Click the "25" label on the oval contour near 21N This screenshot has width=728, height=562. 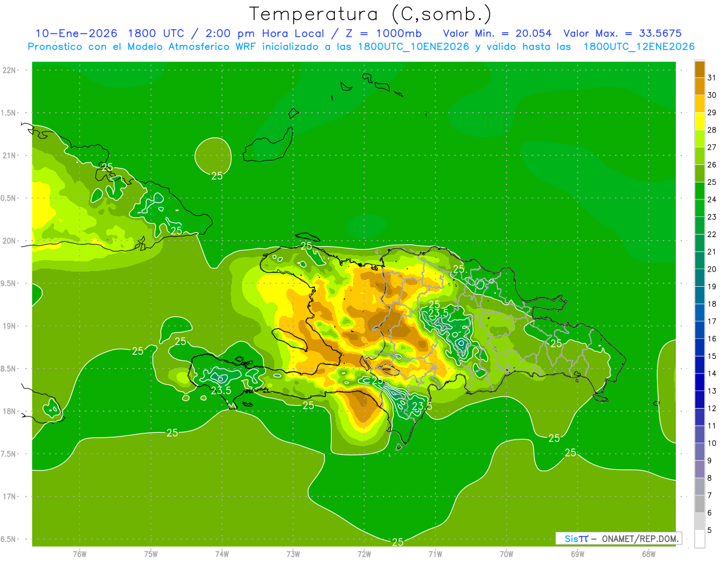pos(217,176)
